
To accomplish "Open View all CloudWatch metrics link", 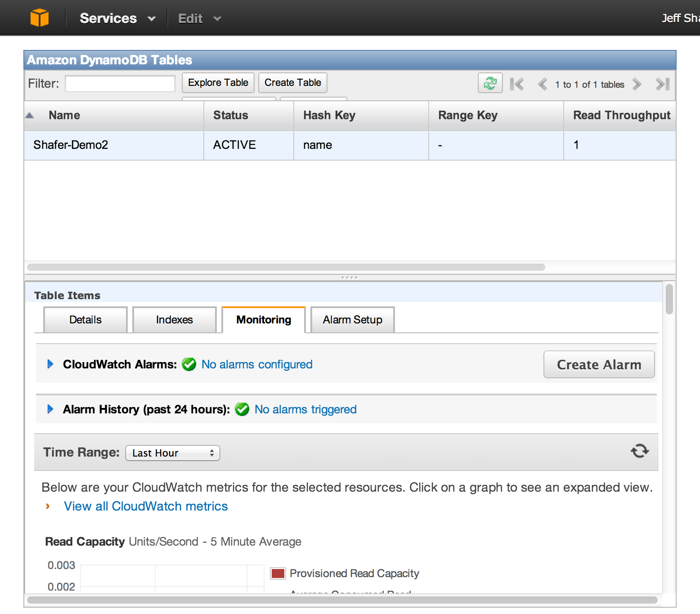I will click(146, 506).
